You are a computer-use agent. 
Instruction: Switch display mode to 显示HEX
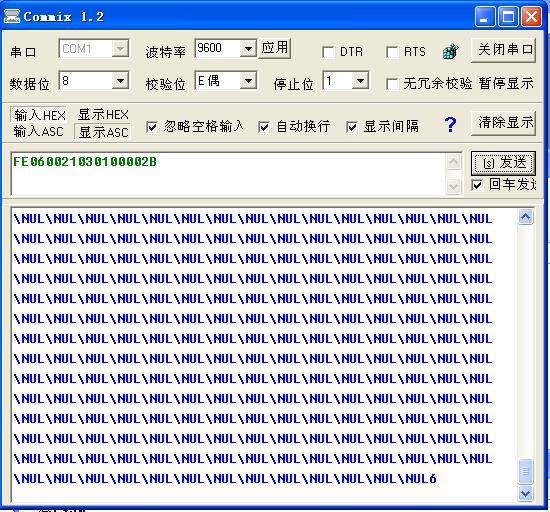pyautogui.click(x=103, y=115)
